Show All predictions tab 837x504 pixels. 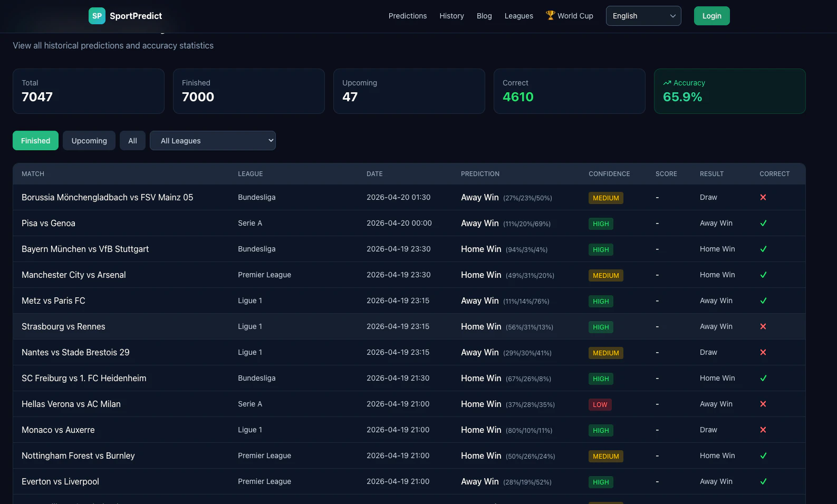(132, 141)
